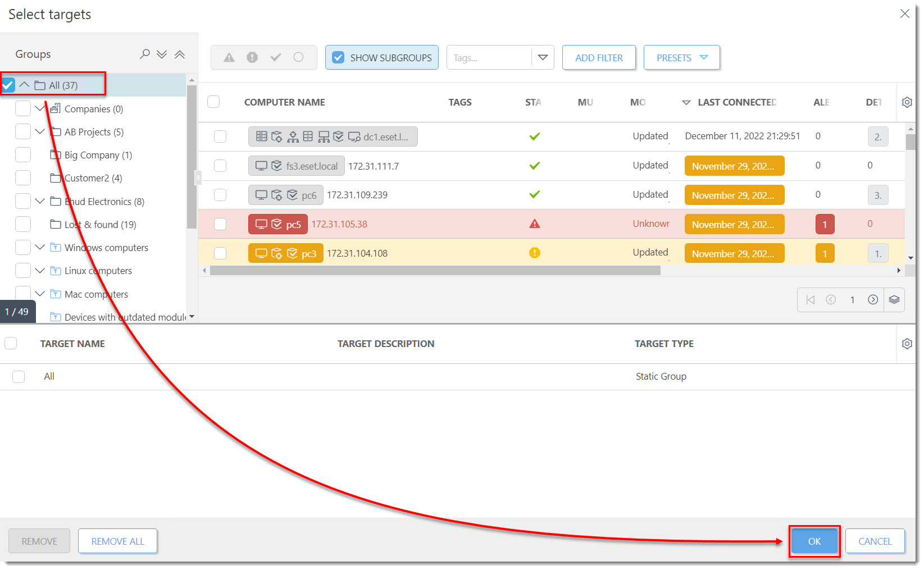
Task: Click the fs3.eset.local computer badge
Action: tap(297, 166)
